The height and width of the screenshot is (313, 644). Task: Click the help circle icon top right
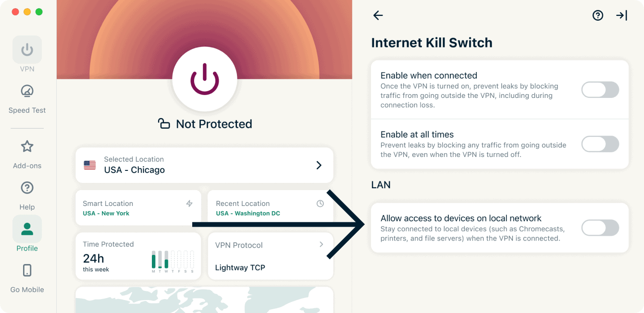[598, 15]
